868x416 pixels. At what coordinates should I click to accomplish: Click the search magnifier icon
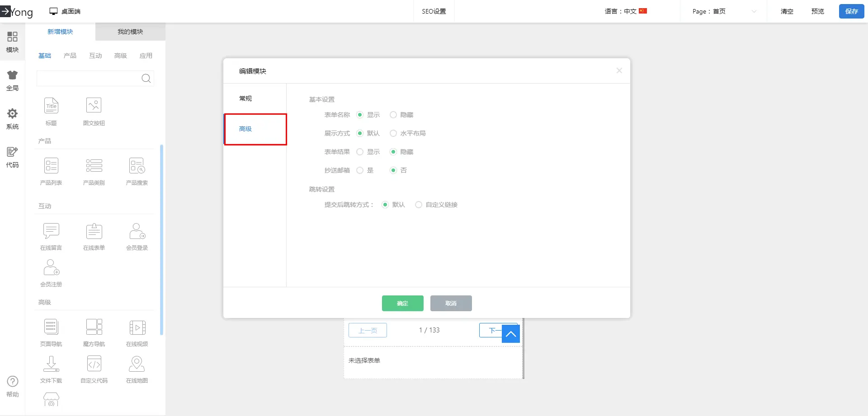tap(146, 79)
